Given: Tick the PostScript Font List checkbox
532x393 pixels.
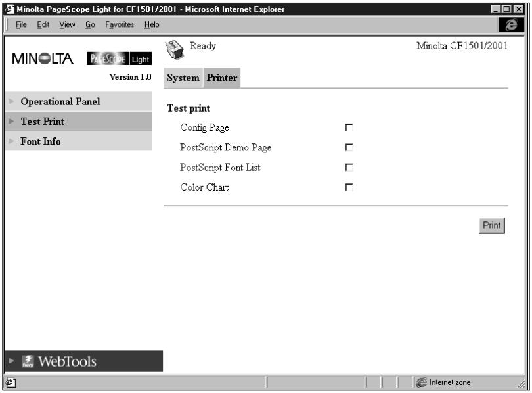Looking at the screenshot, I should coord(349,168).
